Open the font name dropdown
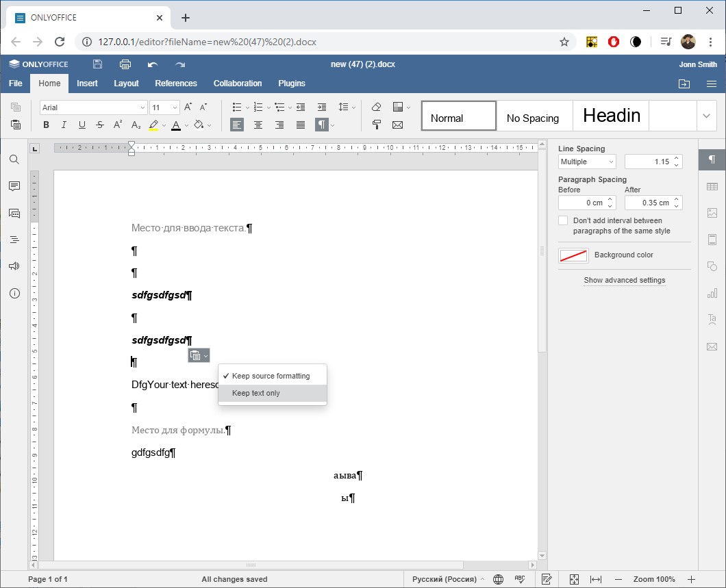 (92, 107)
